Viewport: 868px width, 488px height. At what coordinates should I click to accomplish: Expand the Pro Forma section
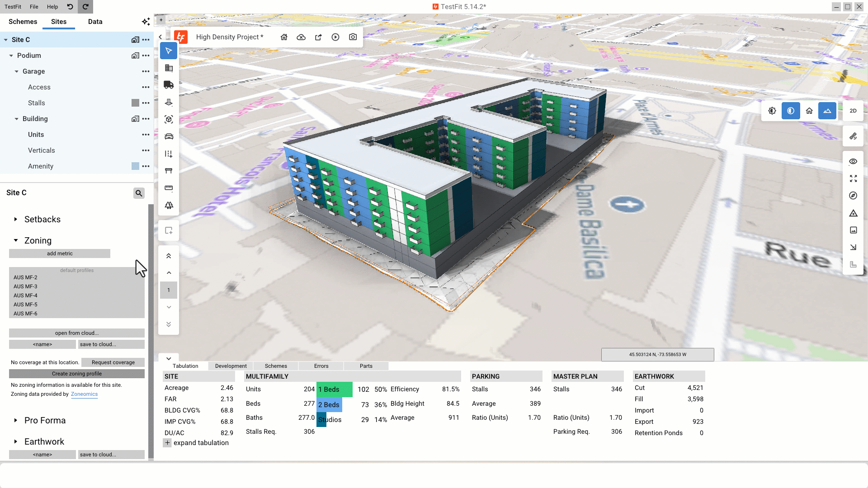pyautogui.click(x=16, y=420)
